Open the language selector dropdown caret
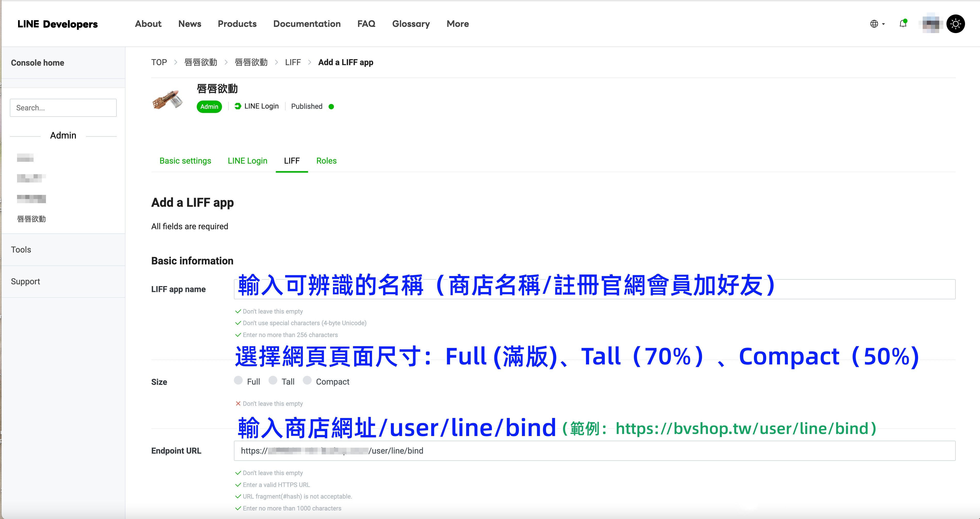The height and width of the screenshot is (519, 980). coord(883,24)
